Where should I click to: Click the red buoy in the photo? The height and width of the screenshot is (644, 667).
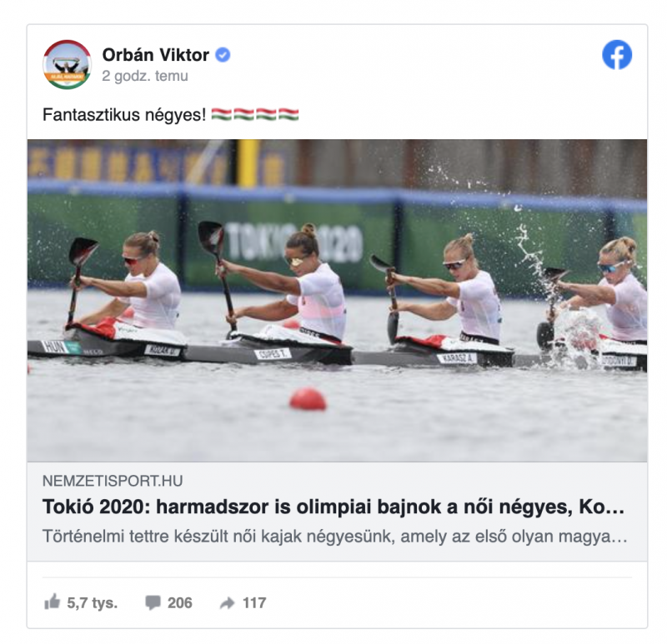(x=308, y=399)
